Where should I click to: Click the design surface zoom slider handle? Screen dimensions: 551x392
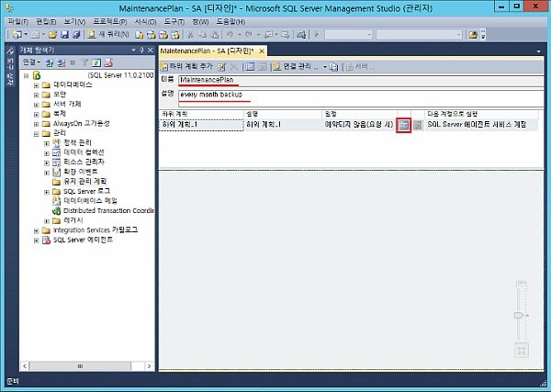[520, 316]
